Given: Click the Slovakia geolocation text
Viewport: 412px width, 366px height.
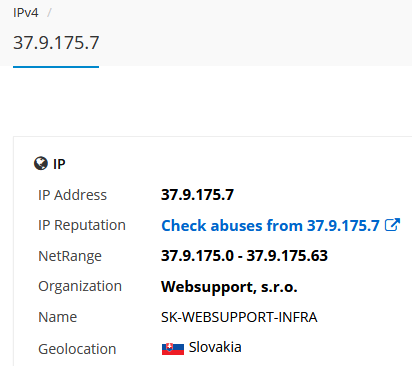Looking at the screenshot, I should pos(215,347).
